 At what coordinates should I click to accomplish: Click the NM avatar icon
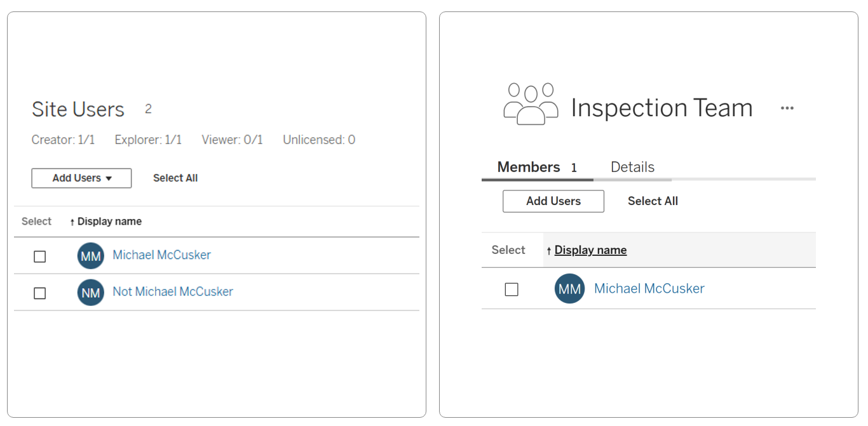click(91, 293)
